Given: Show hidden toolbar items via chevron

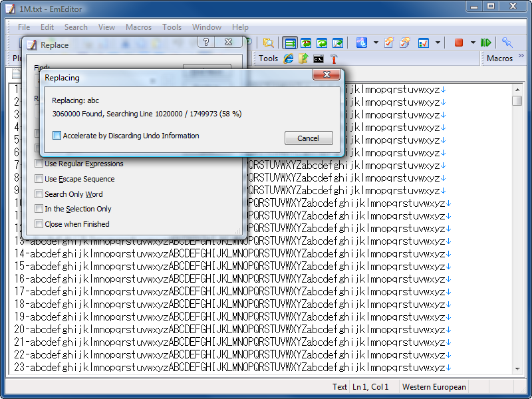Looking at the screenshot, I should point(521,55).
